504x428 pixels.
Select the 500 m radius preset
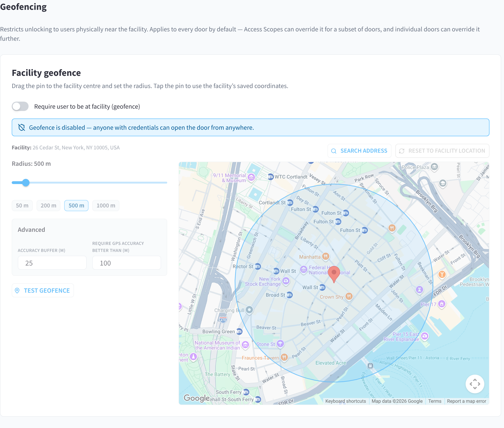76,206
